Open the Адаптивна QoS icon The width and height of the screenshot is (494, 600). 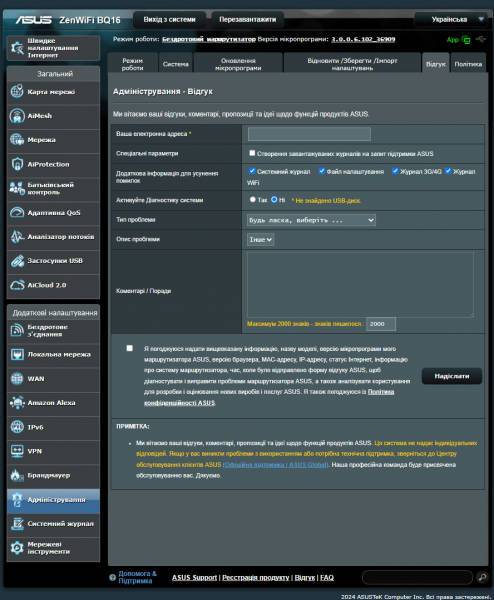(17, 212)
